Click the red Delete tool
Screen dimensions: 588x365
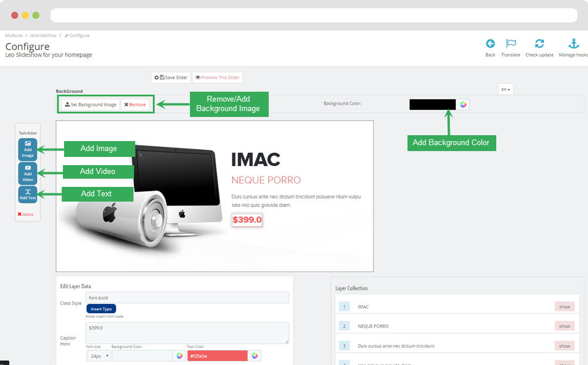25,215
